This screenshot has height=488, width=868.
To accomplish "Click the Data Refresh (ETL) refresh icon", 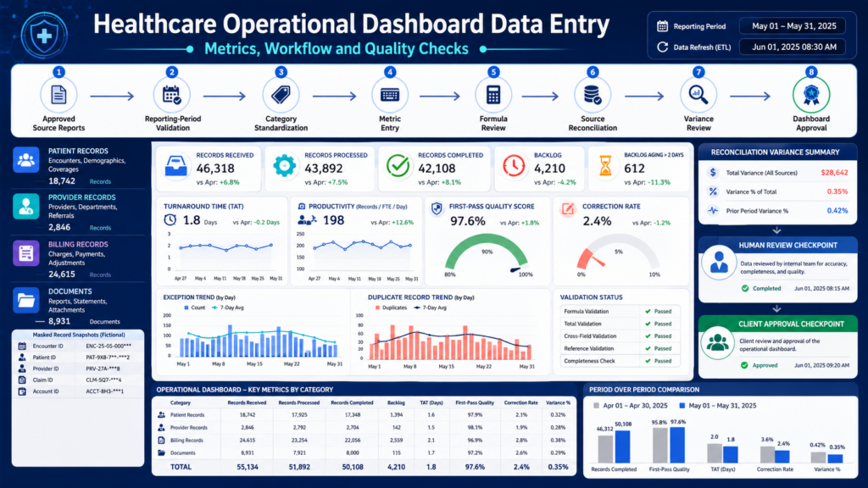I will (x=662, y=47).
